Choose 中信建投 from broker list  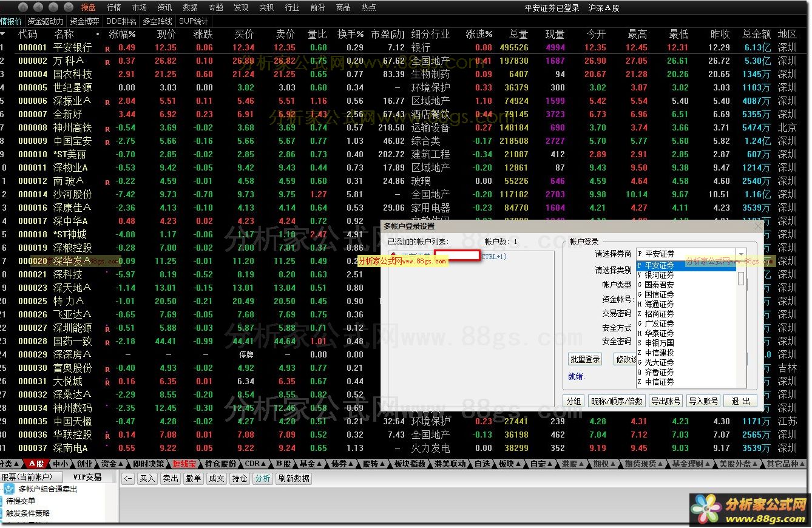686,353
